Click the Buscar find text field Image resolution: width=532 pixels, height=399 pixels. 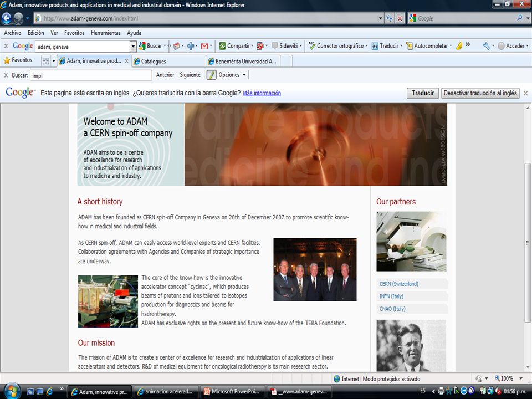[90, 75]
